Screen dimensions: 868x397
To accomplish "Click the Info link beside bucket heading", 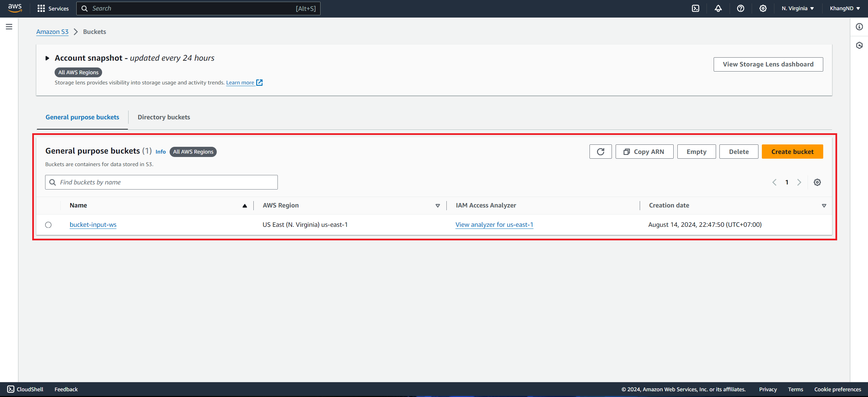I will pos(160,152).
